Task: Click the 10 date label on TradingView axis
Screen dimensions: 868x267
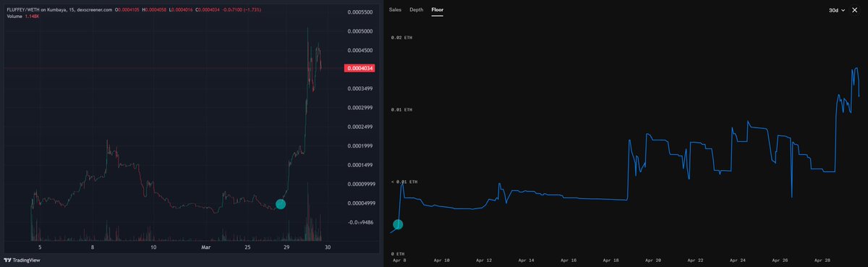Action: 153,247
